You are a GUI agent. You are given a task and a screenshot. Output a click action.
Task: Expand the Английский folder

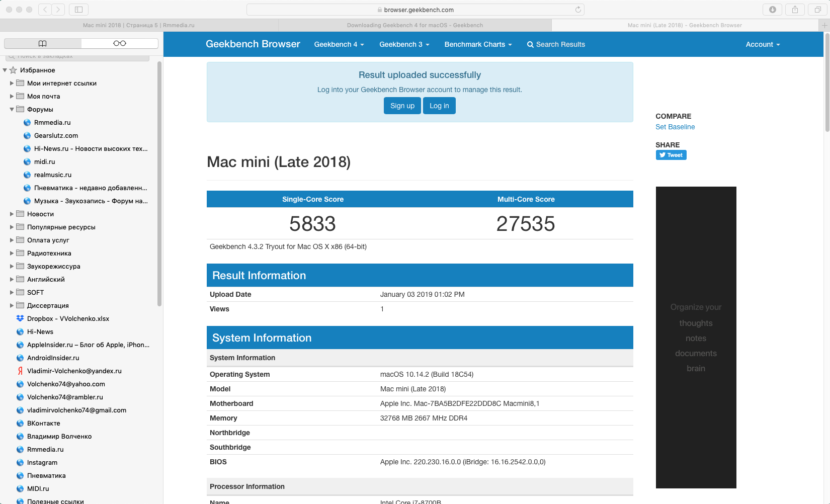(x=12, y=279)
